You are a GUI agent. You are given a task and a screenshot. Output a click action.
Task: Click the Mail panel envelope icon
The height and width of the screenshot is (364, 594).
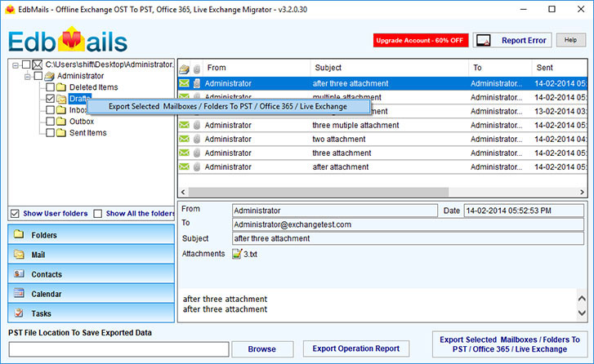pos(19,255)
